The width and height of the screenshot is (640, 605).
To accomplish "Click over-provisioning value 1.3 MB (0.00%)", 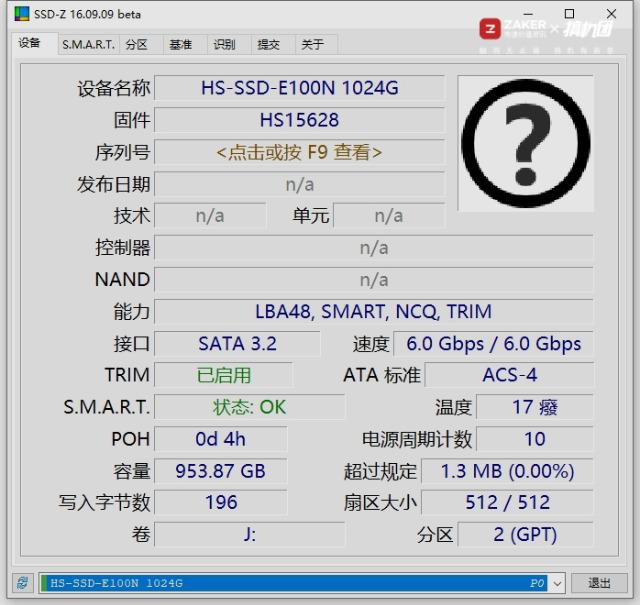I will 507,471.
